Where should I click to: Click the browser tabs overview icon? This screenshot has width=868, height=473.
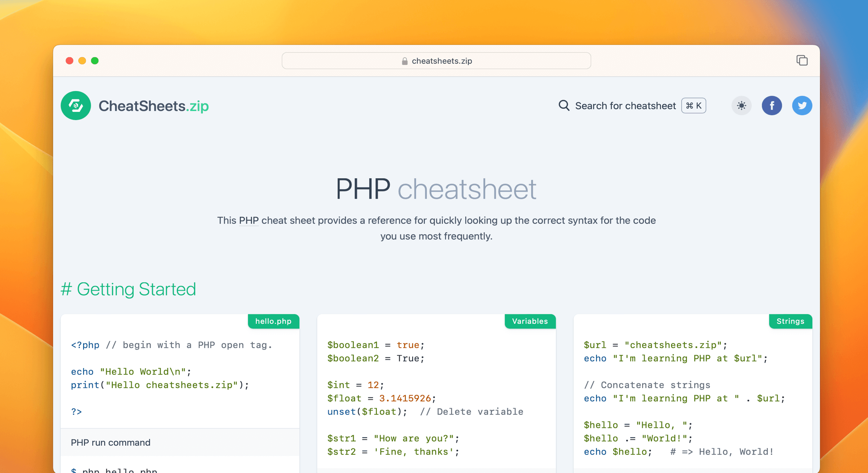click(802, 60)
